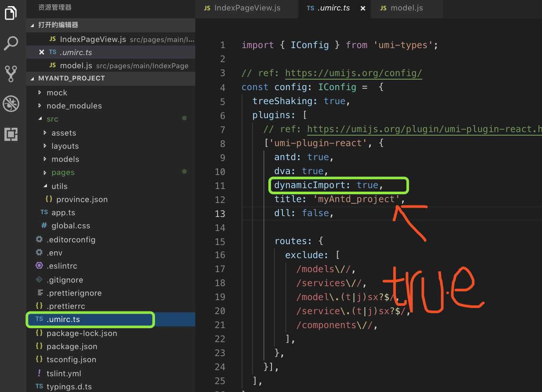The width and height of the screenshot is (542, 392).
Task: Open .prettierrc file
Action: (66, 306)
